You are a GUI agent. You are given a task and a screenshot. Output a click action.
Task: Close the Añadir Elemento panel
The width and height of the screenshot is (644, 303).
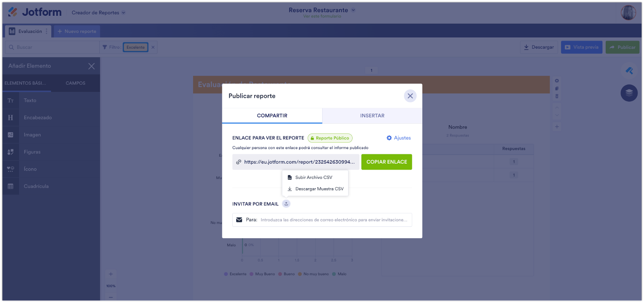tap(92, 66)
